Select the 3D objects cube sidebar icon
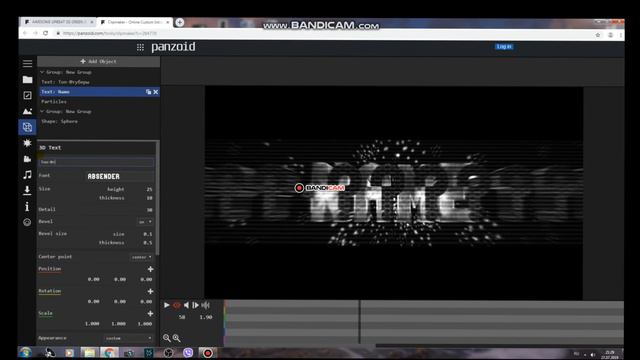Viewport: 640px width, 360px height. click(27, 127)
